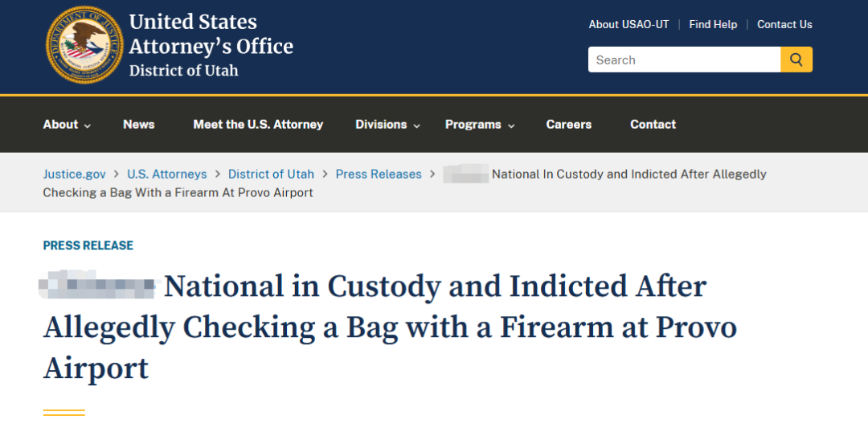
Task: Click the yellow search magnifier button
Action: [796, 60]
